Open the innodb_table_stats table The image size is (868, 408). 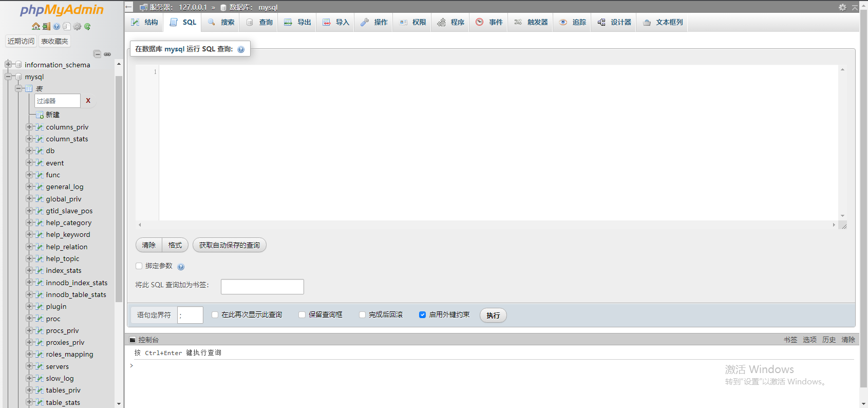coord(76,294)
